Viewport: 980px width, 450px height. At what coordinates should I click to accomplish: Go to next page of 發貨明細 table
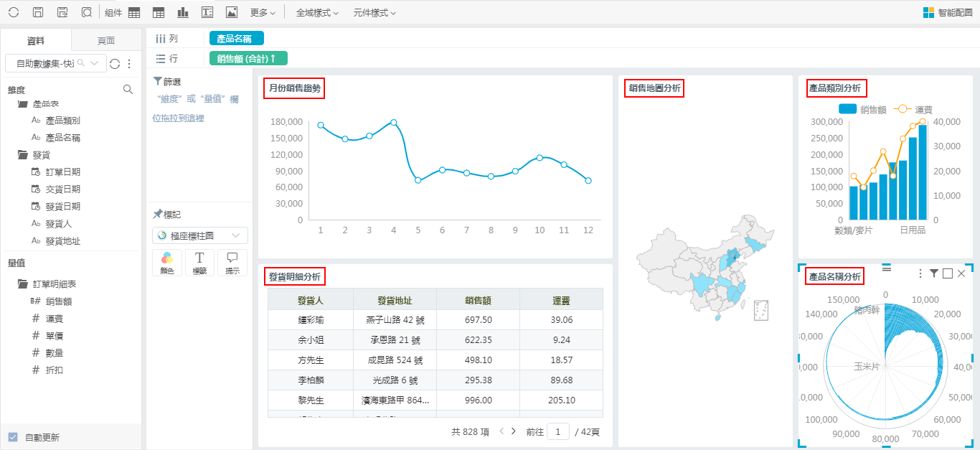[x=514, y=431]
